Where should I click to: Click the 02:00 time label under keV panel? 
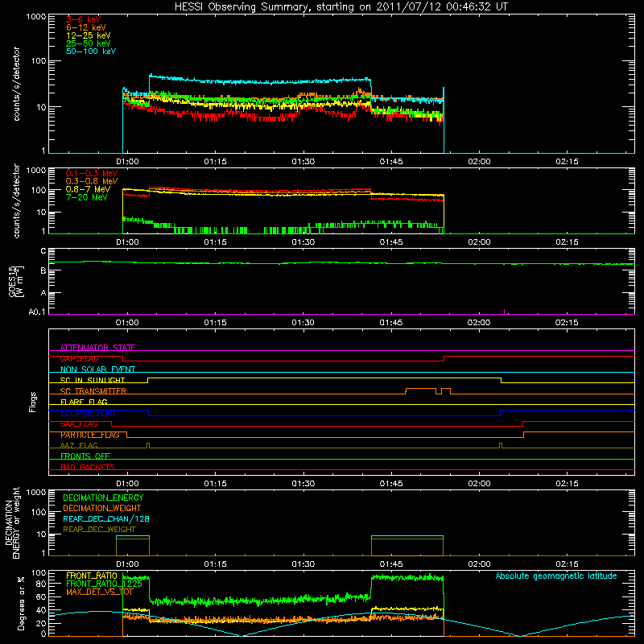479,162
